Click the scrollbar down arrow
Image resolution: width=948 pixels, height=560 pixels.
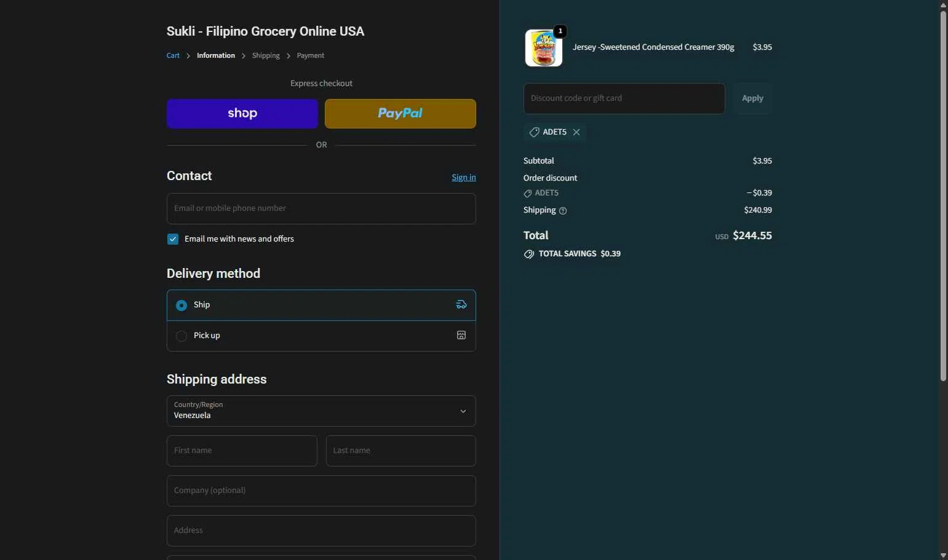(x=943, y=556)
